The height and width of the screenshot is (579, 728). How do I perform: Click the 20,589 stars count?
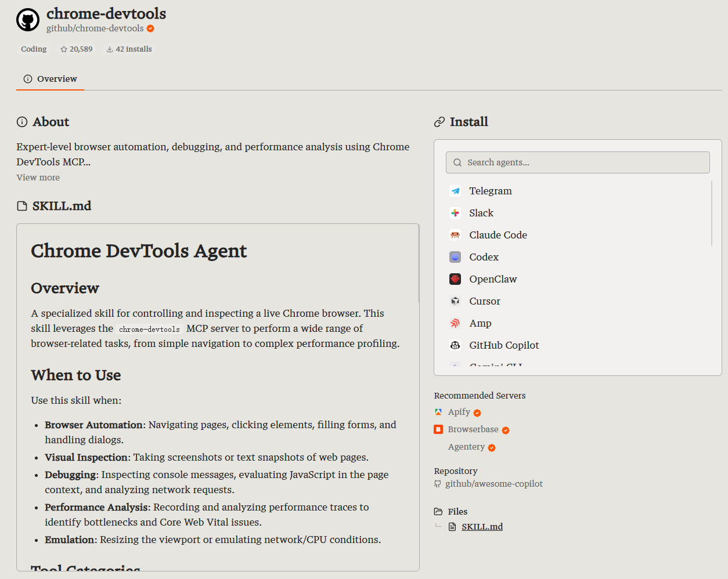coord(81,49)
